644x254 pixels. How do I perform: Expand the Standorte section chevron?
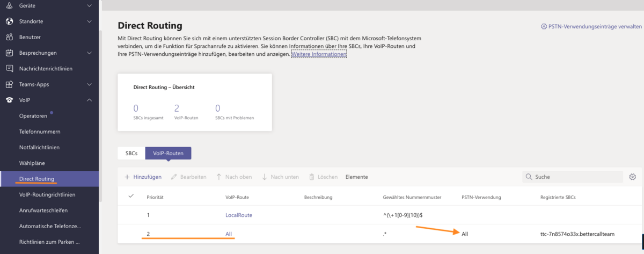tap(89, 21)
